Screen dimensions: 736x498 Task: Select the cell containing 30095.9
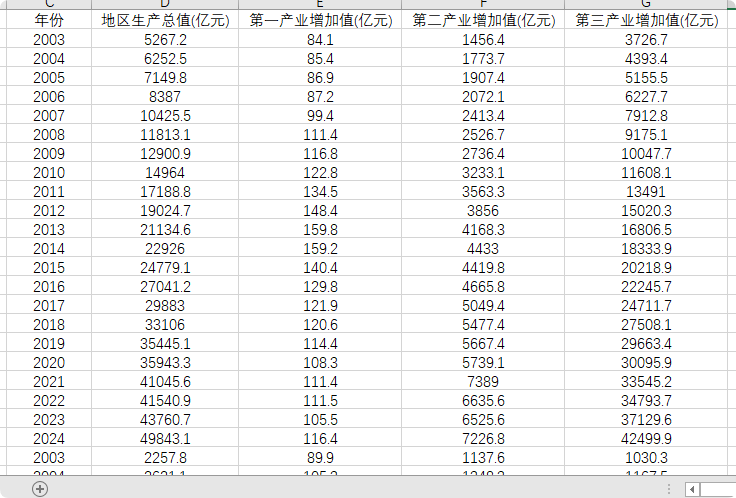tap(646, 363)
